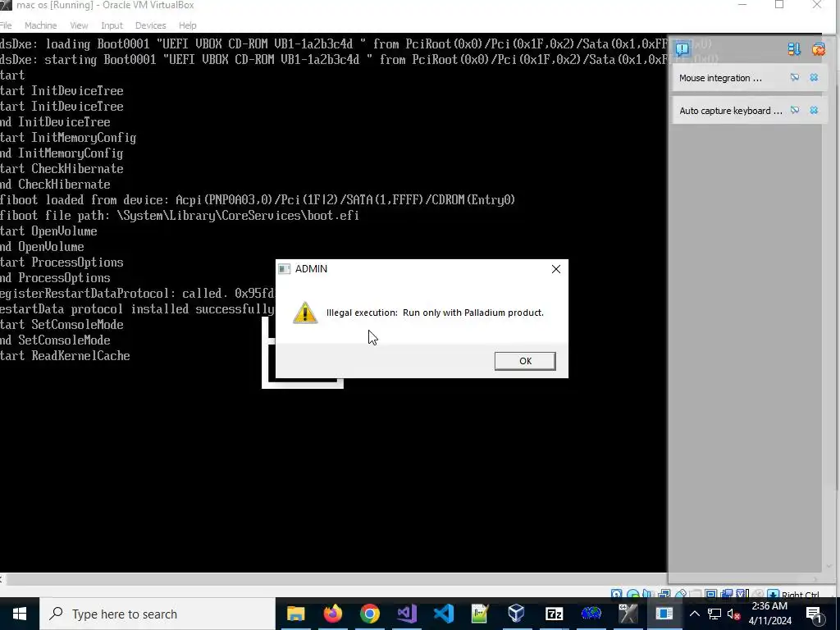Viewport: 840px width, 630px height.
Task: Open Firefox from taskbar
Action: (333, 614)
